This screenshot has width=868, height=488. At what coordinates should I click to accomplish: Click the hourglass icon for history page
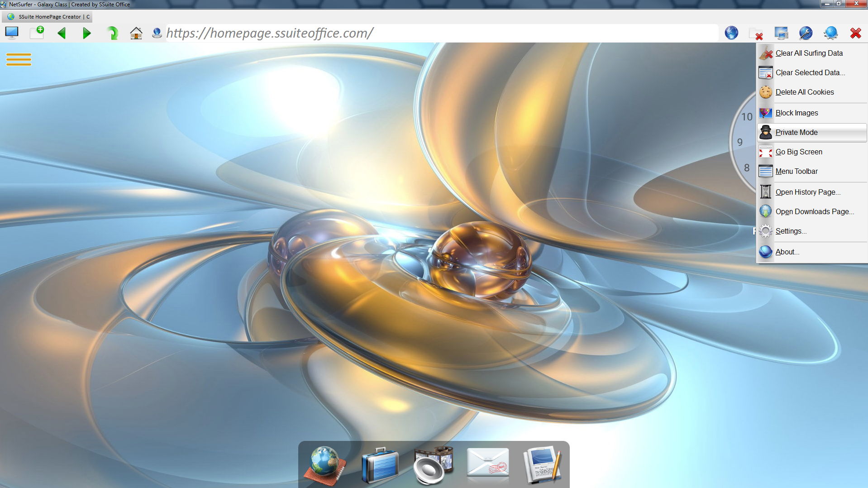pos(766,192)
